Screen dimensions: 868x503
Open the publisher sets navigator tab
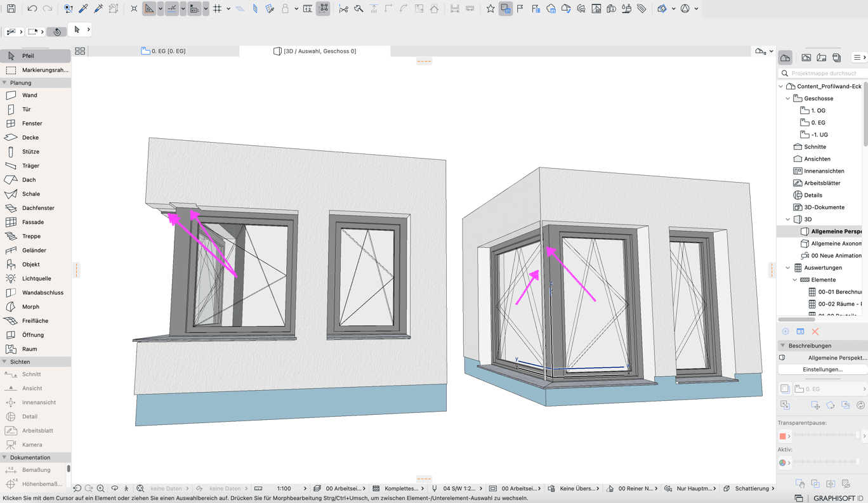coord(836,58)
